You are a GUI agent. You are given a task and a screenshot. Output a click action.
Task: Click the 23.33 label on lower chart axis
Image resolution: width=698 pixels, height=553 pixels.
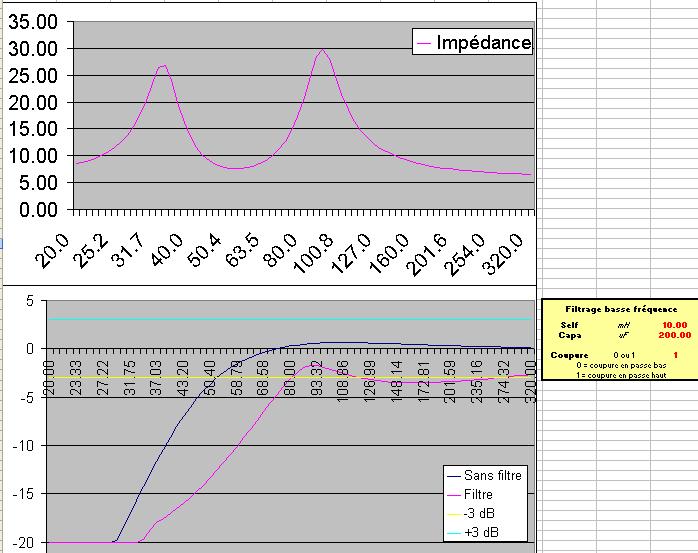(x=77, y=378)
